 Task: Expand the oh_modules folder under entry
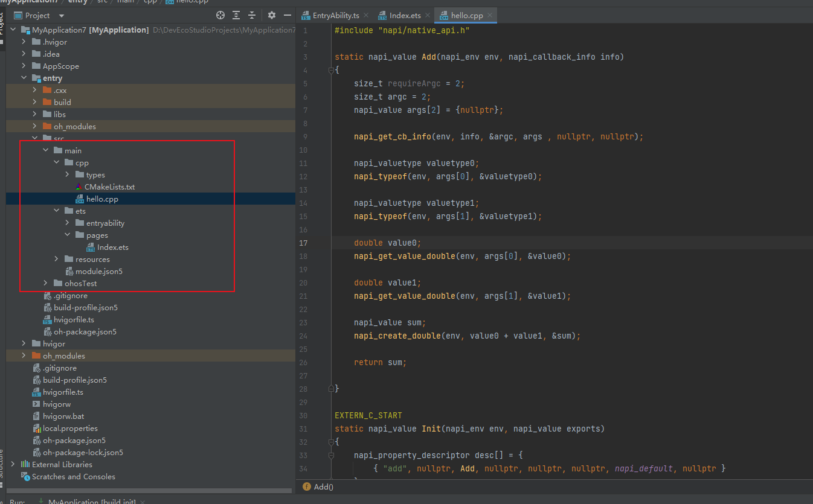point(34,126)
